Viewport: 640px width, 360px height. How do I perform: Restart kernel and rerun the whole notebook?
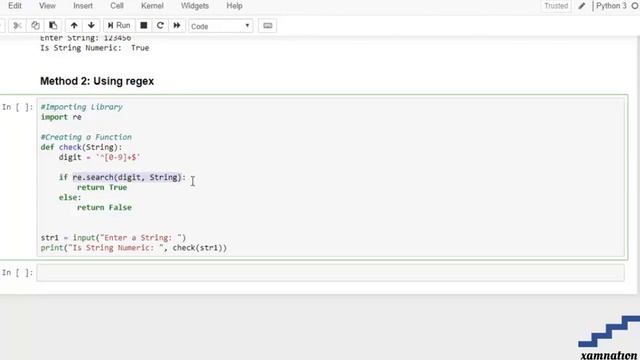click(x=177, y=26)
